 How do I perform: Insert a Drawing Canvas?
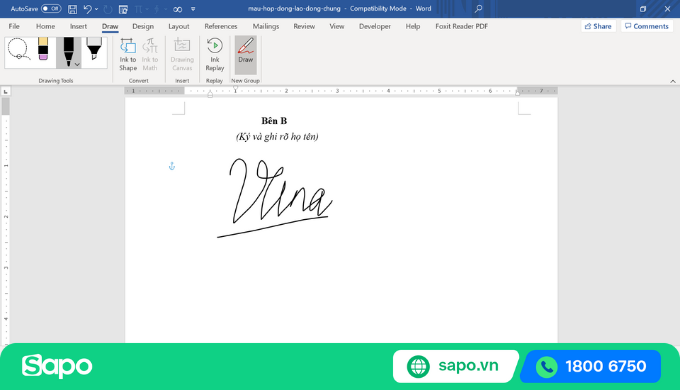pos(182,55)
